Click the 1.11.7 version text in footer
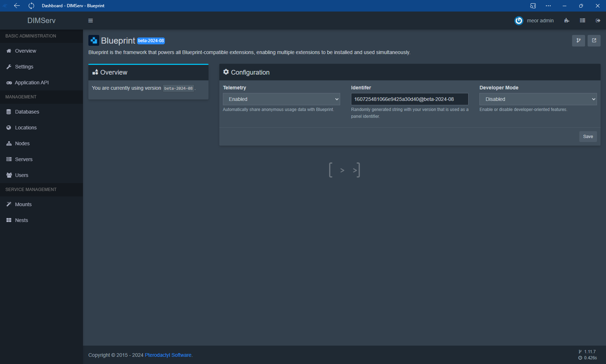This screenshot has height=364, width=606. pyautogui.click(x=590, y=352)
